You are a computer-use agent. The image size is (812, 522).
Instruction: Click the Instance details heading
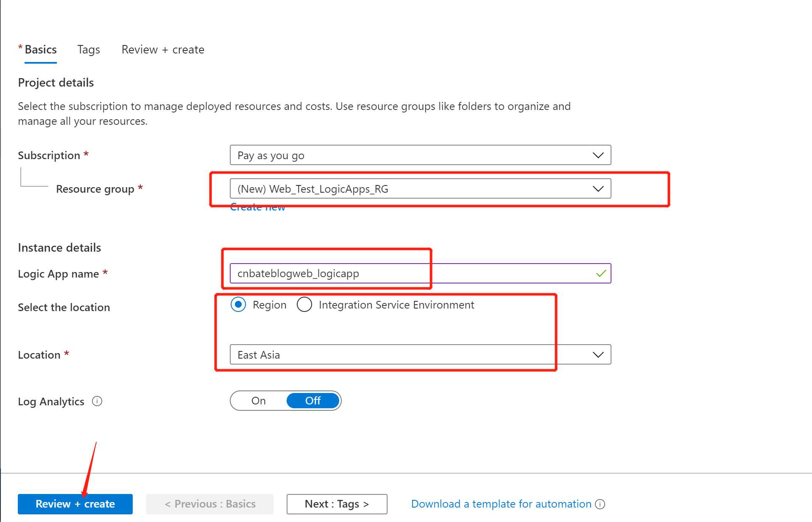coord(59,248)
